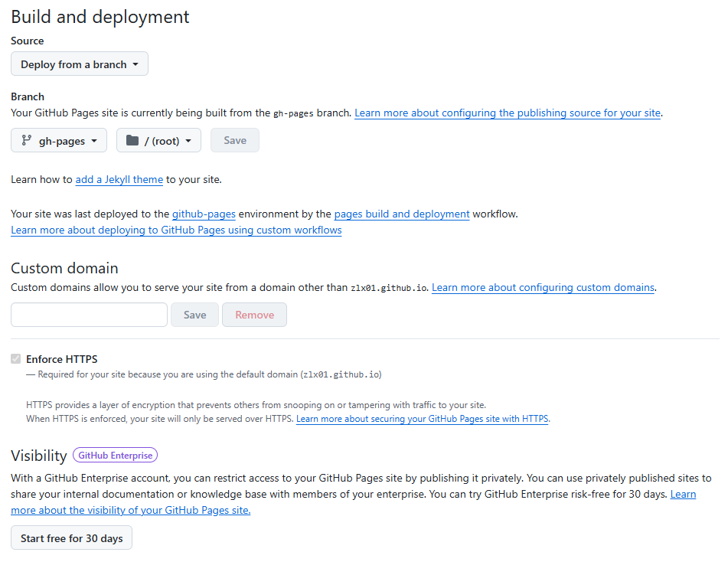Click the Enforce HTTPS label
The image size is (728, 562).
pos(62,359)
